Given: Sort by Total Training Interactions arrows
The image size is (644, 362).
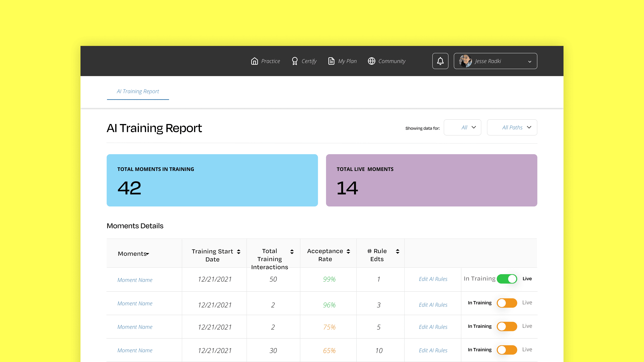Looking at the screenshot, I should 292,252.
